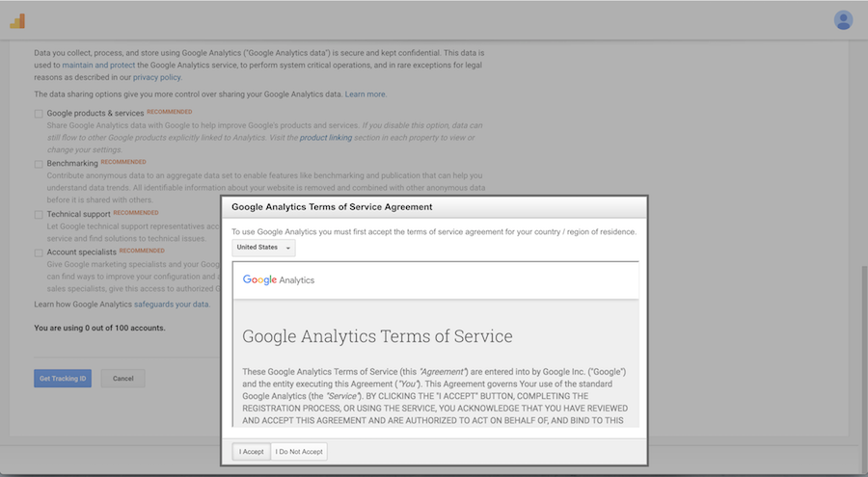This screenshot has width=868, height=477.
Task: Click 'These Google Analytics Terms of Service' paragraph
Action: 435,396
